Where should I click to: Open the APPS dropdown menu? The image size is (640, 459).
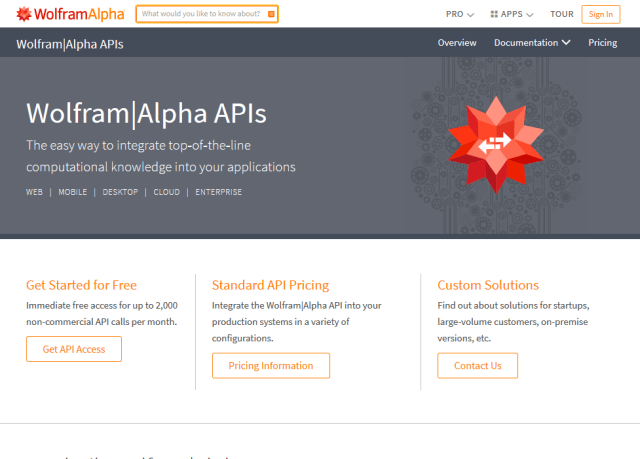512,14
